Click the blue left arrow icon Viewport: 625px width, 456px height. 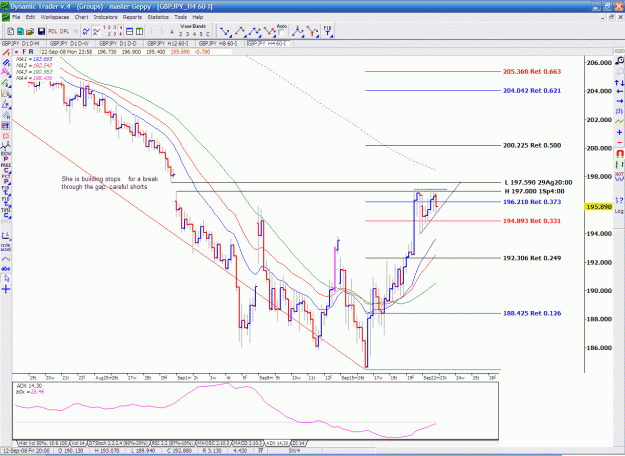coord(619,92)
